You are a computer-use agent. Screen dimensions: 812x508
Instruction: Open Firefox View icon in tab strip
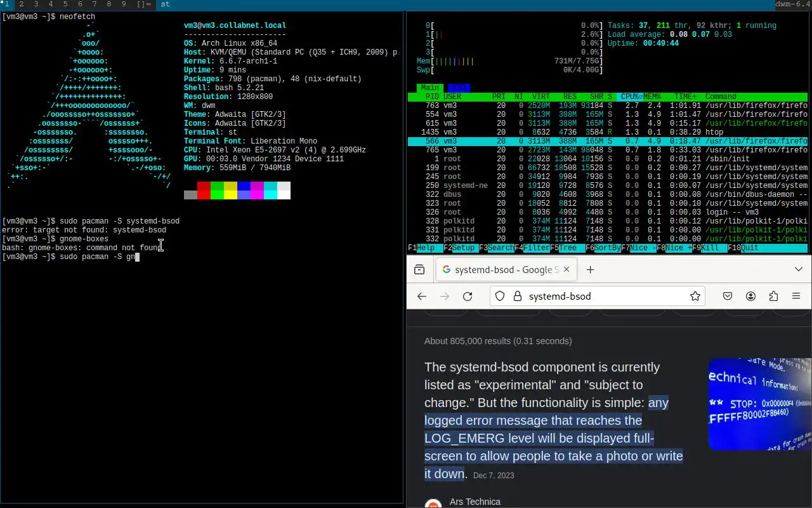coord(419,269)
